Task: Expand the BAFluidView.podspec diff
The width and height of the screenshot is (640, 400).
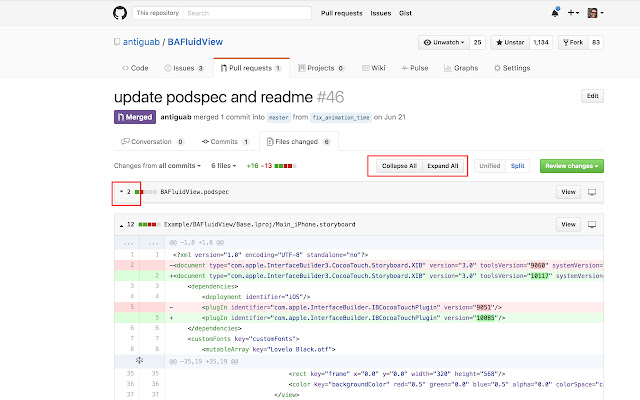Action: [x=121, y=192]
